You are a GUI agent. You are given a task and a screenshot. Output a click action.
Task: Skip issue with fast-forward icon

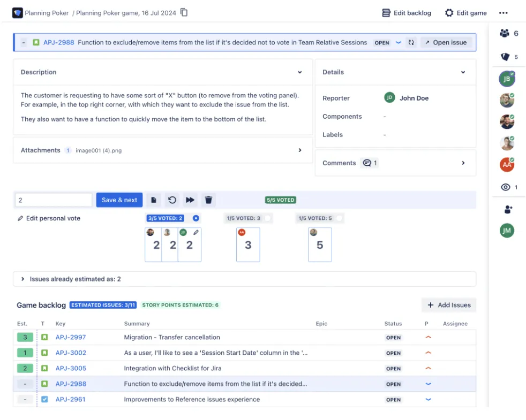(190, 200)
